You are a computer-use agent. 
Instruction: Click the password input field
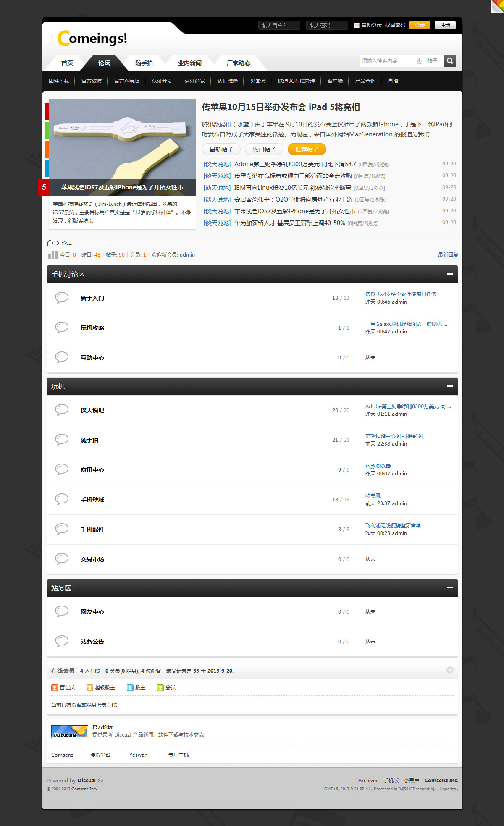click(x=327, y=25)
